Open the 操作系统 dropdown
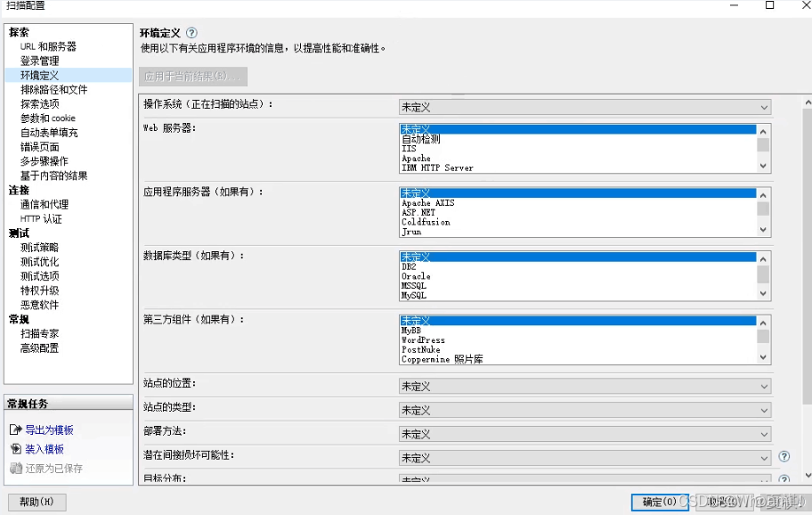Image resolution: width=812 pixels, height=515 pixels. 585,107
